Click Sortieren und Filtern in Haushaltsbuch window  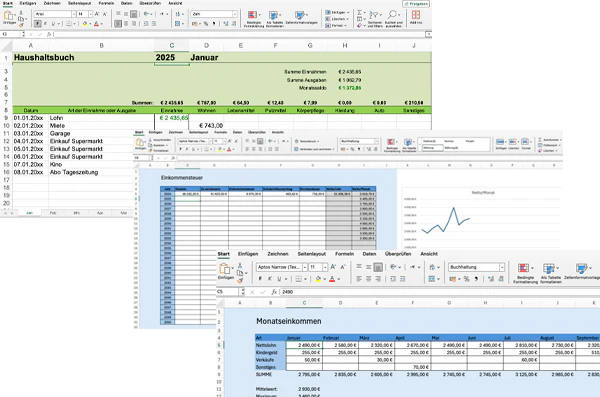pyautogui.click(x=375, y=18)
